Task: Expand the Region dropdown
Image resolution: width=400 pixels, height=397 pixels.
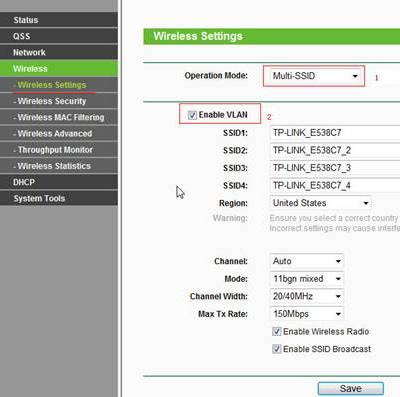Action: click(x=320, y=203)
